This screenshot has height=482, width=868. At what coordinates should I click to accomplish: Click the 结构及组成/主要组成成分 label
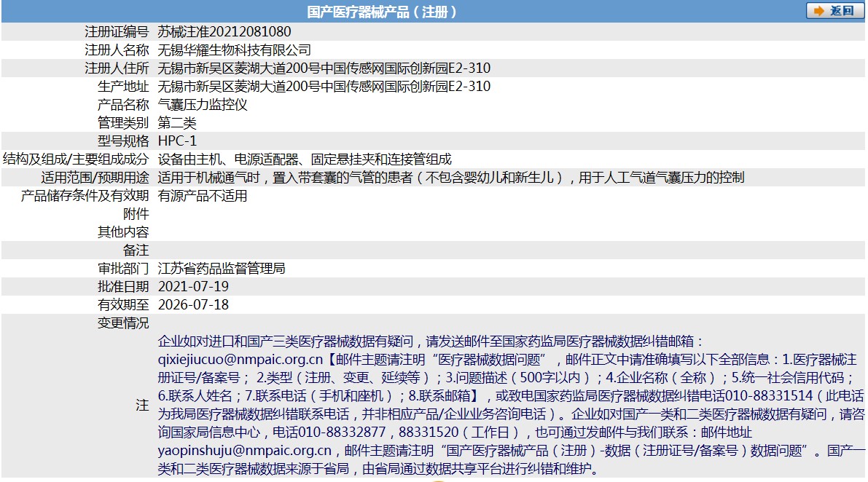(76, 159)
